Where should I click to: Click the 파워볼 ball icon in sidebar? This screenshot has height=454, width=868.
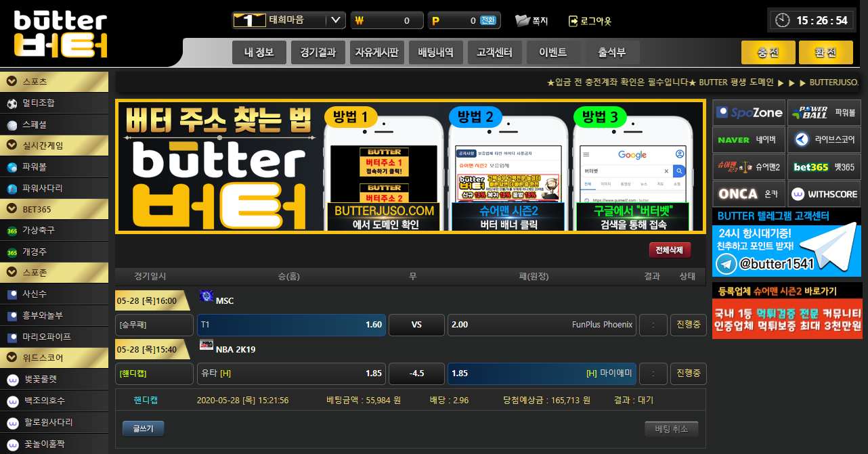click(x=12, y=167)
